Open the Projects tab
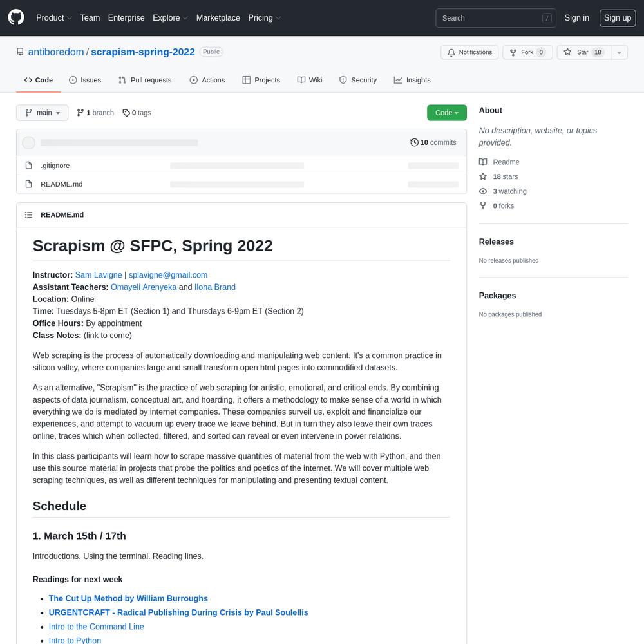Viewport: 644px width, 644px height. coord(261,80)
